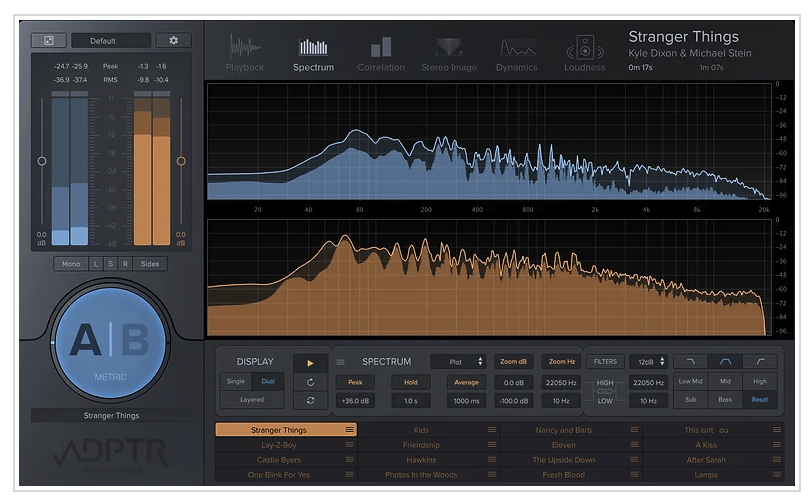Select Layered display mode
Image resolution: width=810 pixels, height=500 pixels.
252,400
